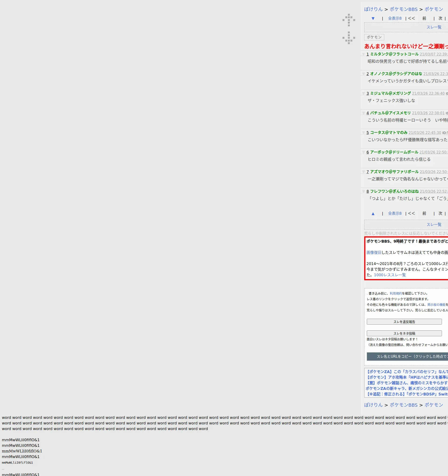Viewport: 448px width, 476px height.
Task: Click the スレ名とURLをコピー button
Action: coord(407,357)
